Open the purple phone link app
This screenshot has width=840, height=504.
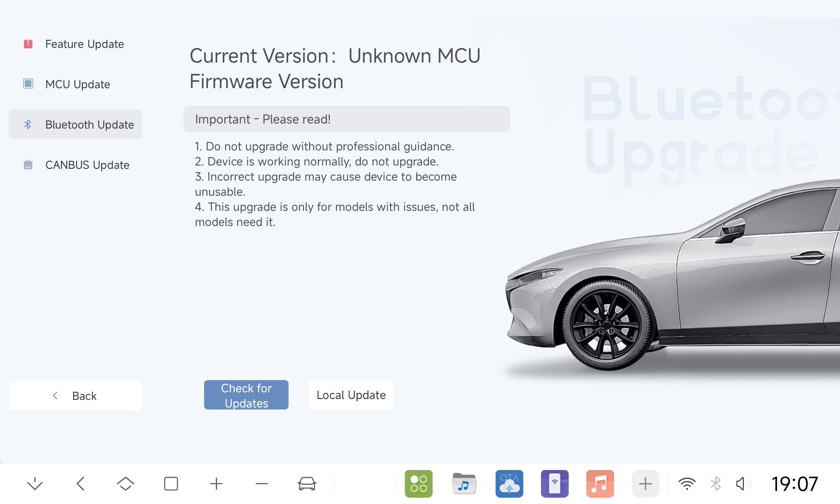click(554, 484)
